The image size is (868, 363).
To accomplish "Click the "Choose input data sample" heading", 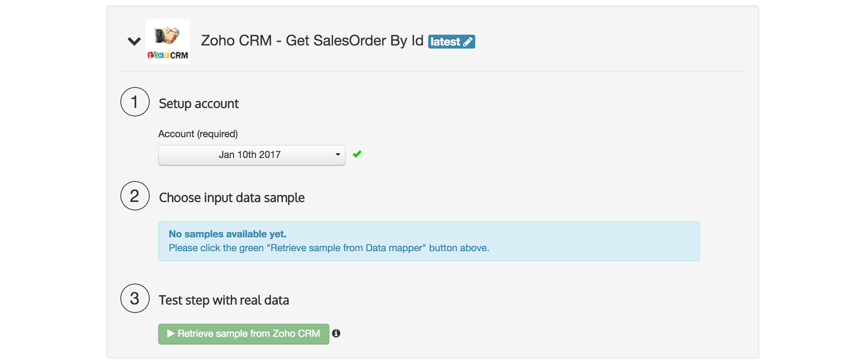I will tap(231, 198).
